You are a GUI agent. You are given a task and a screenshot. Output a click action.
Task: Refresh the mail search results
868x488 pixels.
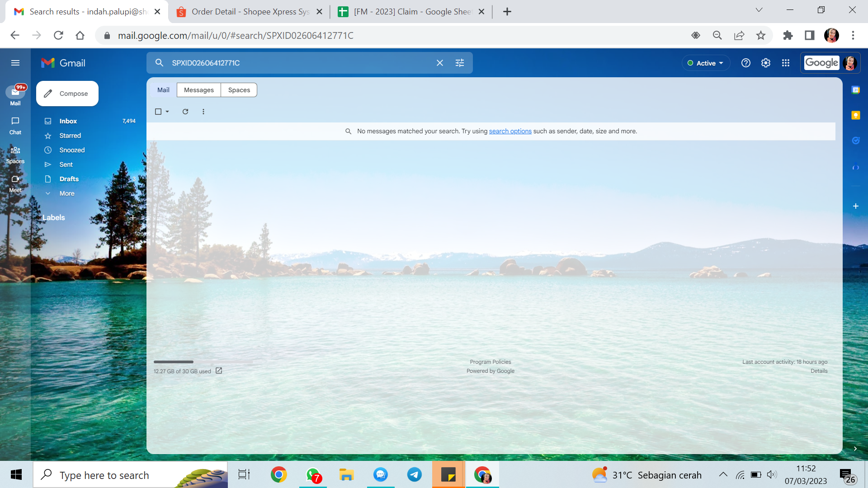[185, 112]
